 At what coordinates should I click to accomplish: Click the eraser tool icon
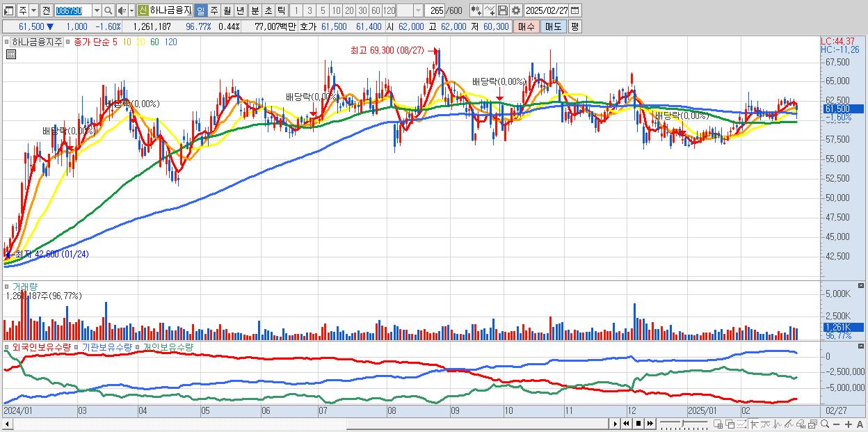tap(801, 424)
